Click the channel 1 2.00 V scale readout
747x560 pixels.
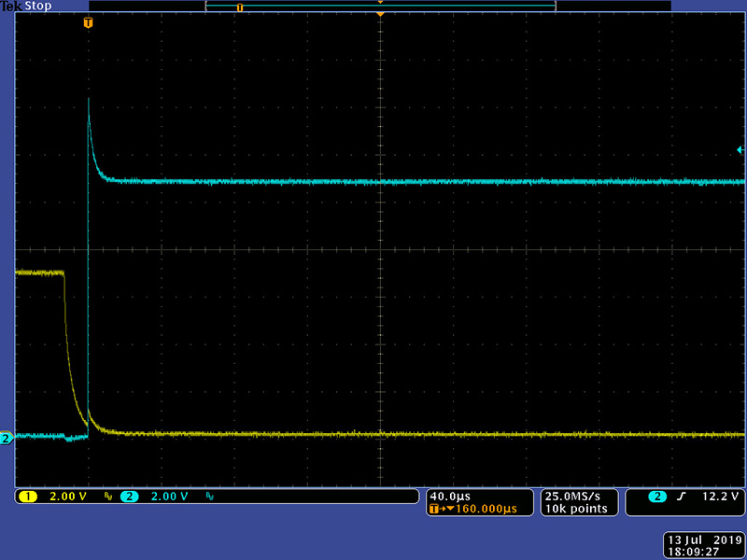coord(67,497)
